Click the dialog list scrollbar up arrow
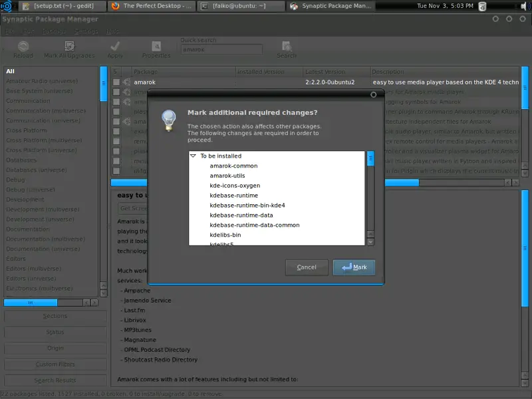 pos(370,234)
